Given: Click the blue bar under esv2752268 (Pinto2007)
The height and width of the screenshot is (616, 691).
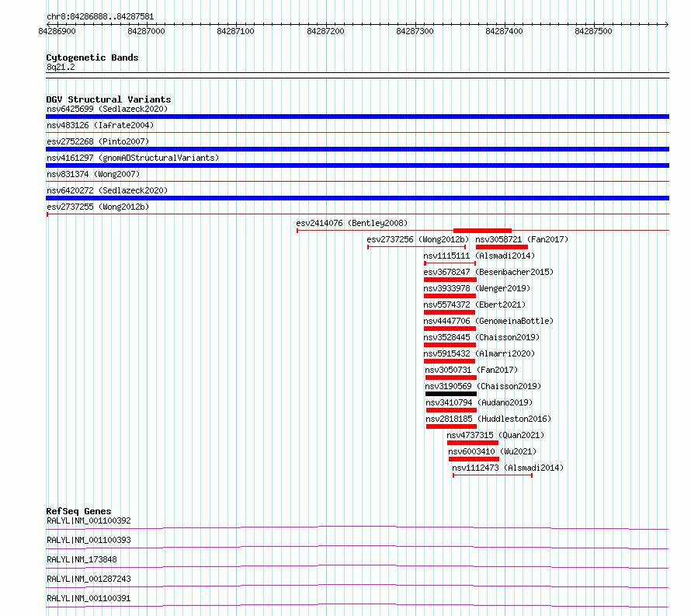Looking at the screenshot, I should pos(357,149).
